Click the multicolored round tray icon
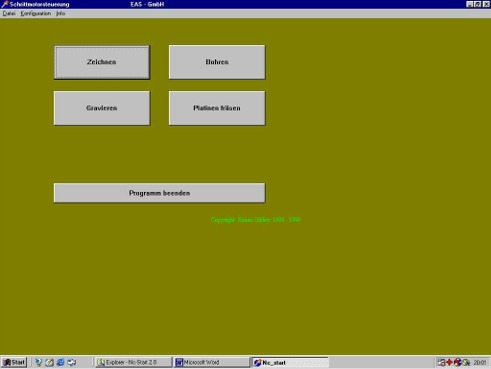Viewport: 491px width, 369px height. [x=457, y=362]
